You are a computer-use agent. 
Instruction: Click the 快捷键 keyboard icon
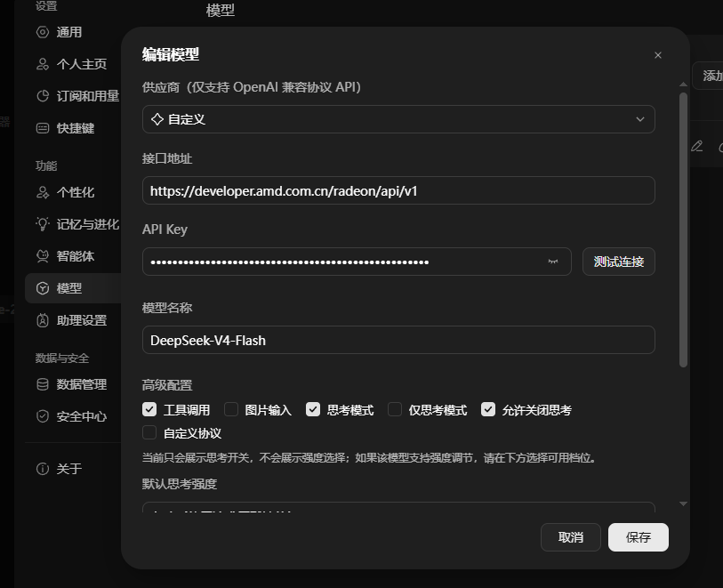tap(43, 128)
